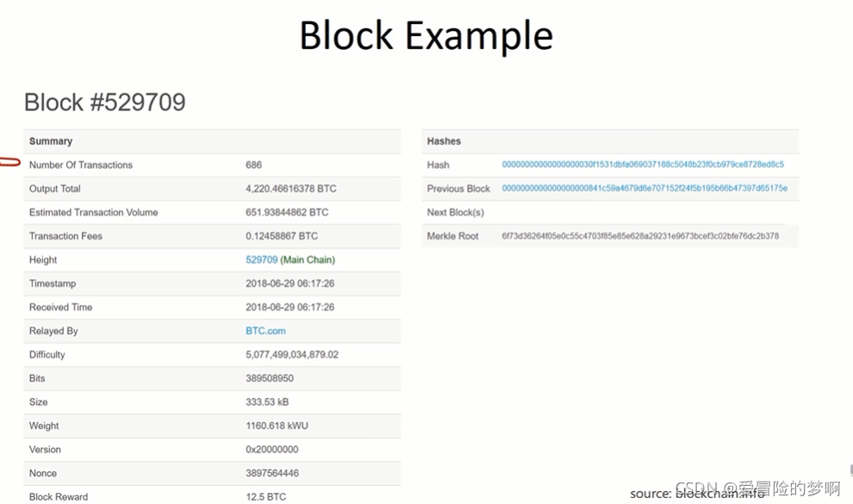Click the Number Of Transactions value 686
Viewport: 853px width, 504px height.
pyautogui.click(x=253, y=165)
